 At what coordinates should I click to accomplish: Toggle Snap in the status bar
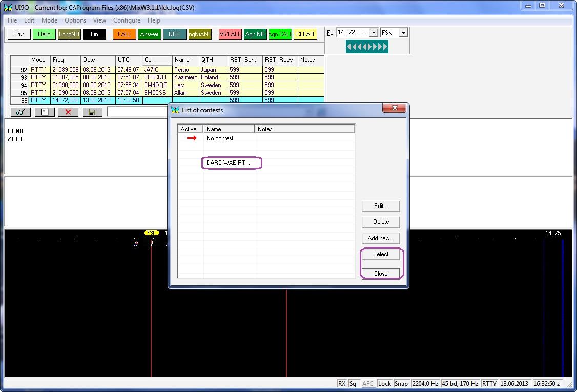401,384
